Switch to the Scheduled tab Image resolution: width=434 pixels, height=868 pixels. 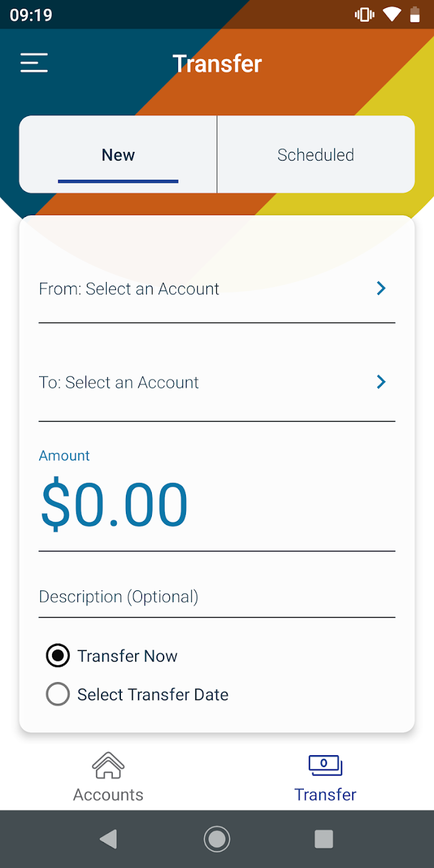tap(316, 155)
